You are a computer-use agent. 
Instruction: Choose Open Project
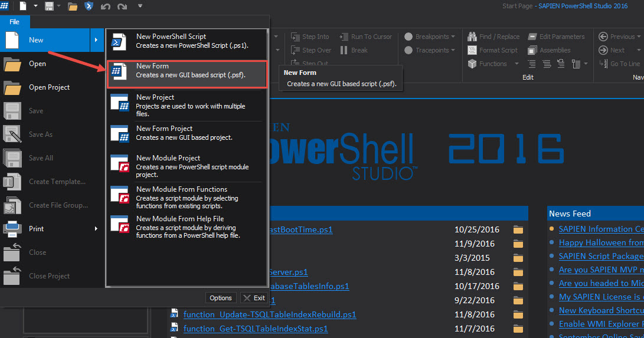[49, 87]
